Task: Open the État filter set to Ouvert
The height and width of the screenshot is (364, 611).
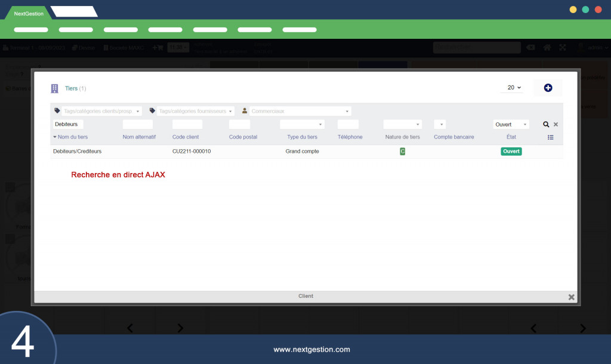Action: [x=511, y=124]
